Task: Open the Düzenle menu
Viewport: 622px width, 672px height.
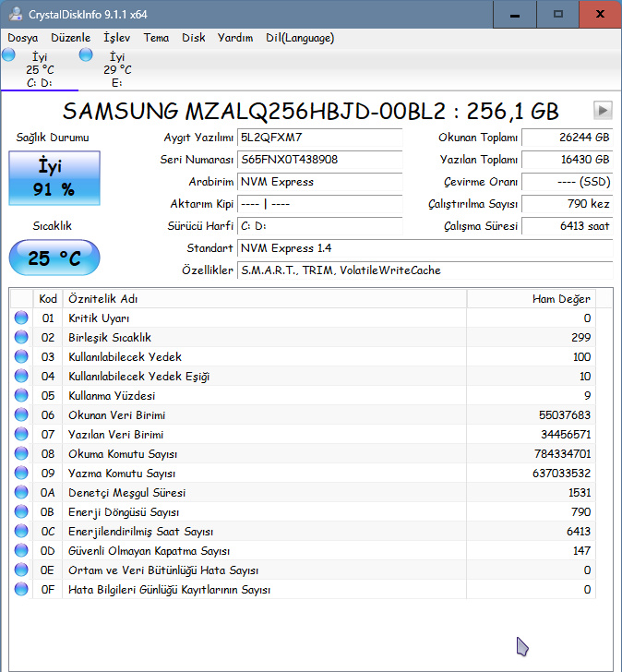Action: pyautogui.click(x=71, y=38)
